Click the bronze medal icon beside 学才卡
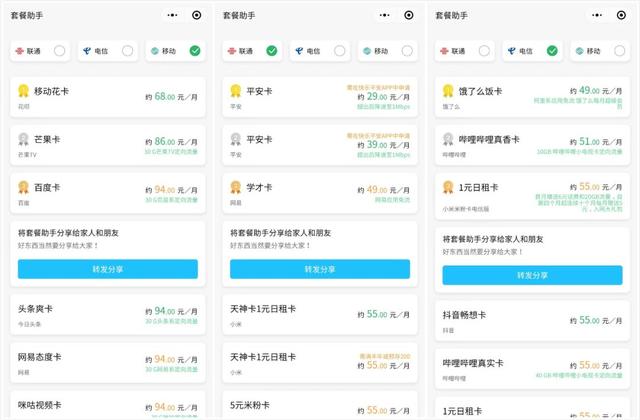This screenshot has width=640, height=420. pyautogui.click(x=236, y=187)
